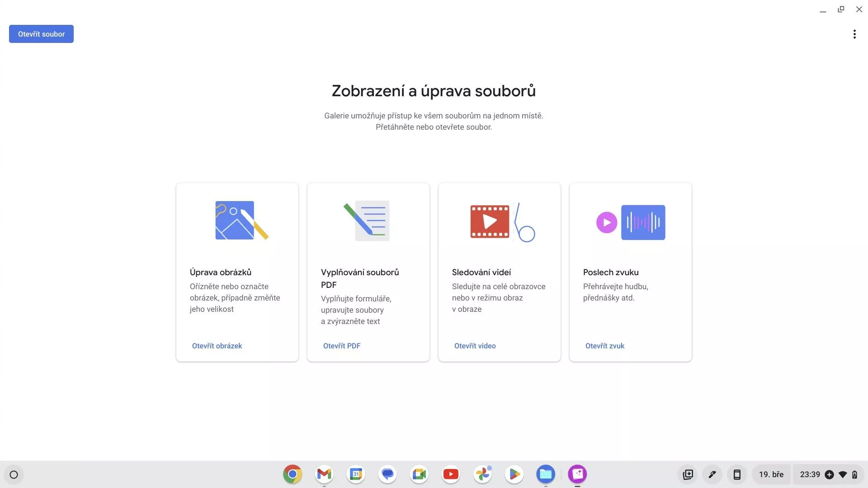Open the Files app from the shelf
868x488 pixels.
coord(546,474)
